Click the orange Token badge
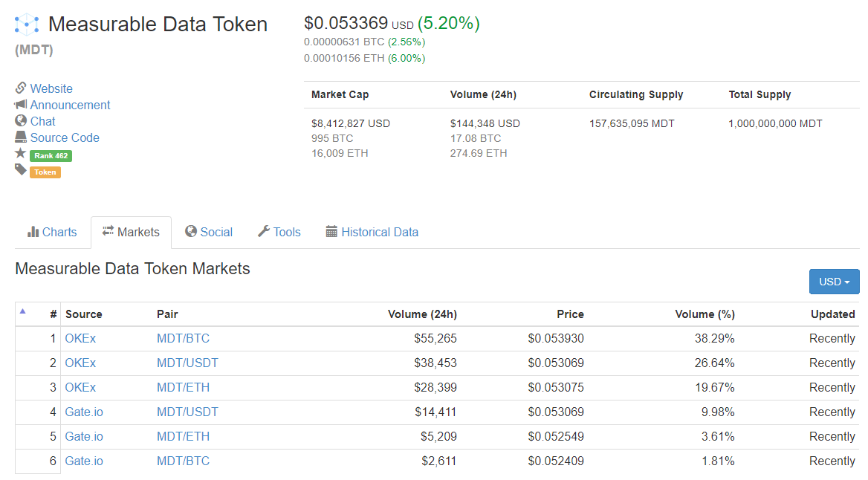Viewport: 868px width, 480px height. click(x=45, y=172)
